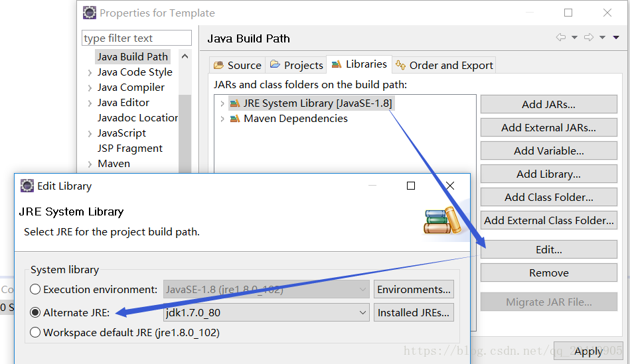The image size is (630, 364).
Task: Click the Eclipse icon in Edit Library title bar
Action: pyautogui.click(x=27, y=186)
